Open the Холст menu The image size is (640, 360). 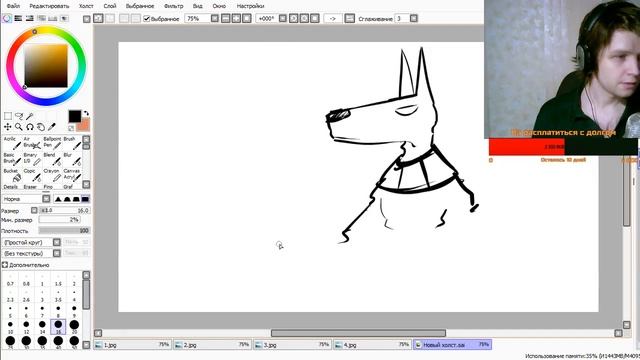[x=86, y=6]
